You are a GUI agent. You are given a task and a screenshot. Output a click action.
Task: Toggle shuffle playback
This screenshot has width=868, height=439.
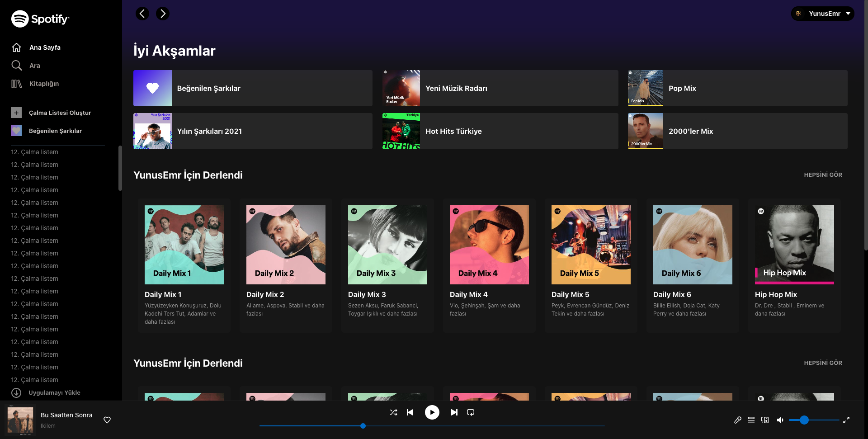393,412
